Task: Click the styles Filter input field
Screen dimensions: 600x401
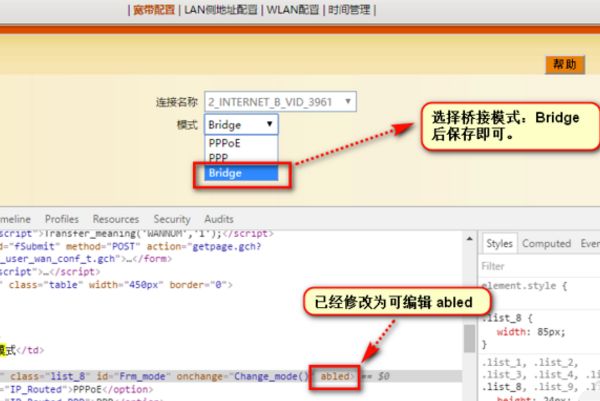Action: pyautogui.click(x=540, y=266)
